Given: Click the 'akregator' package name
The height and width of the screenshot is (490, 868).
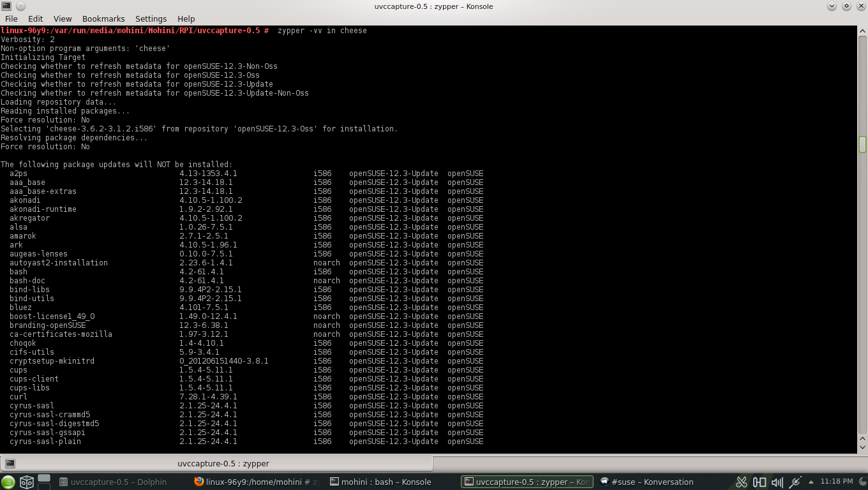Looking at the screenshot, I should (29, 218).
